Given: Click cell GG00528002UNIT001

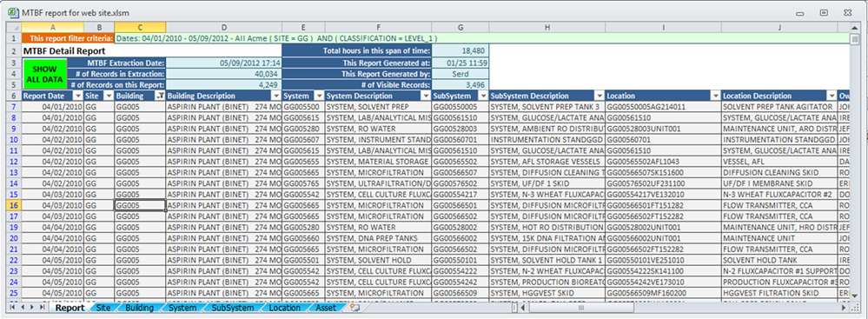Looking at the screenshot, I should (663, 227).
